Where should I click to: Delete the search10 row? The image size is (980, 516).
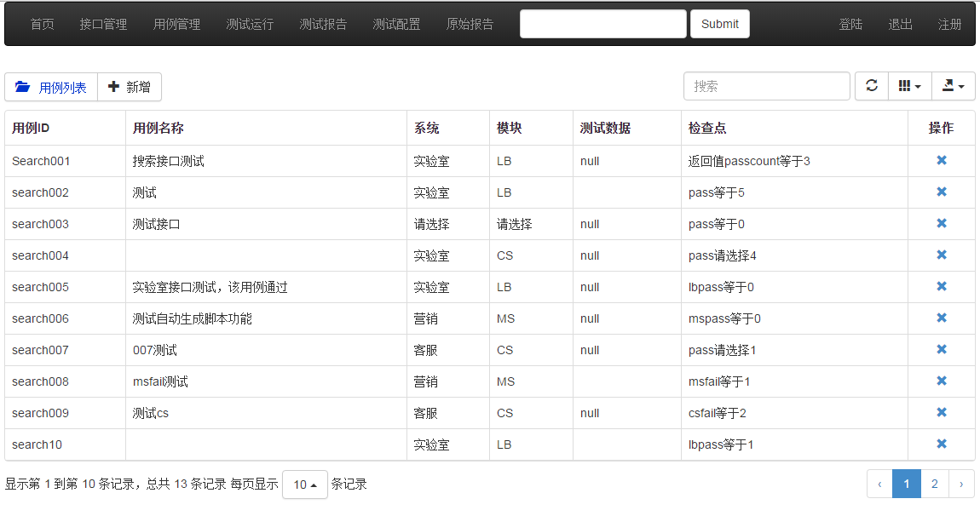[x=942, y=444]
